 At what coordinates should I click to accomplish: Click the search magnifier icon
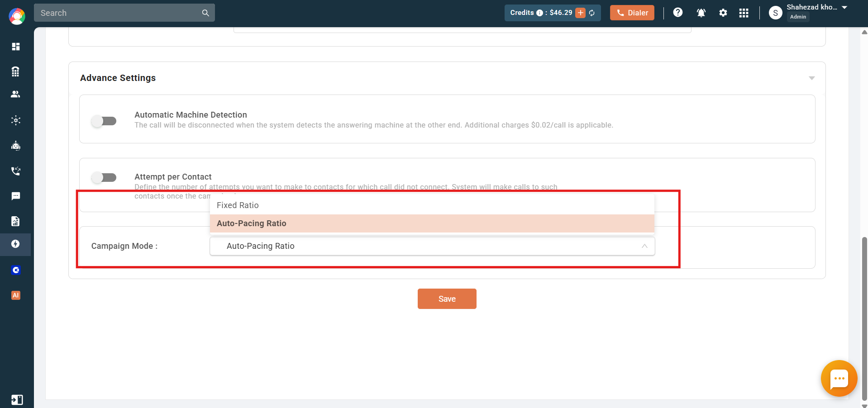click(205, 13)
